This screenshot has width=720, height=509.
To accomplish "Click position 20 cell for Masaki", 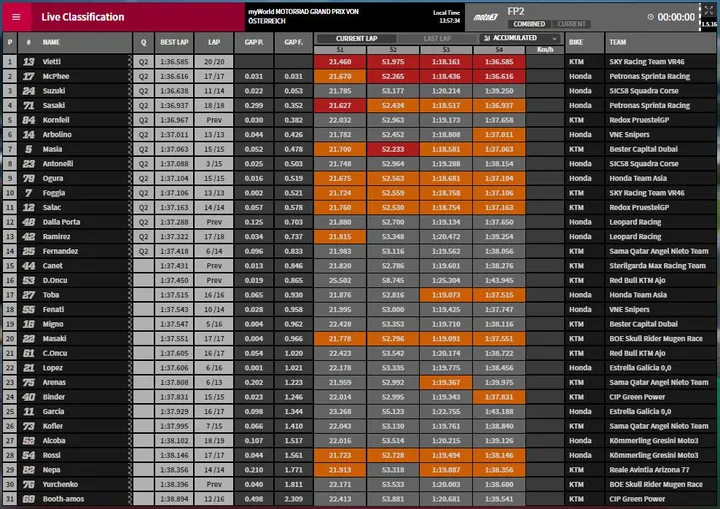I will coord(10,339).
